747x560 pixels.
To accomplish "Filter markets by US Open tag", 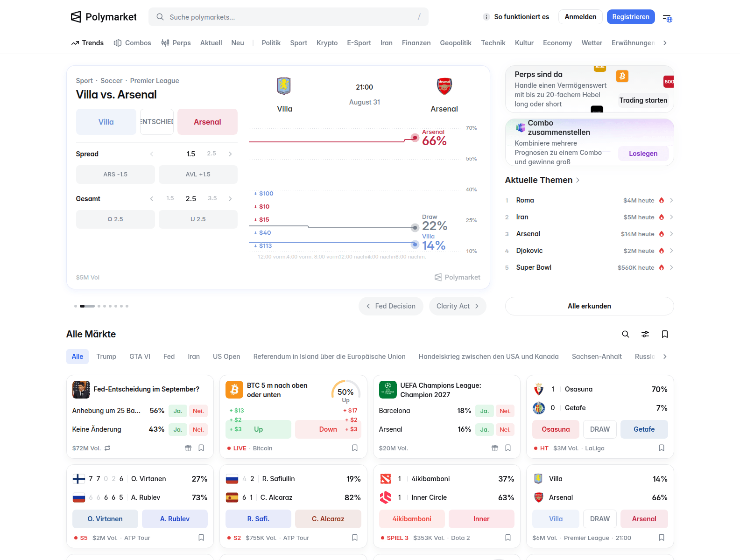I will pyautogui.click(x=226, y=357).
